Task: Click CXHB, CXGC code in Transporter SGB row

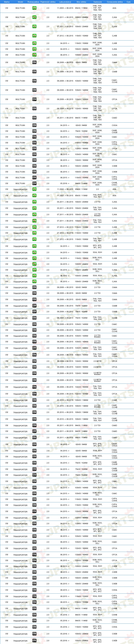Action: point(114,621)
